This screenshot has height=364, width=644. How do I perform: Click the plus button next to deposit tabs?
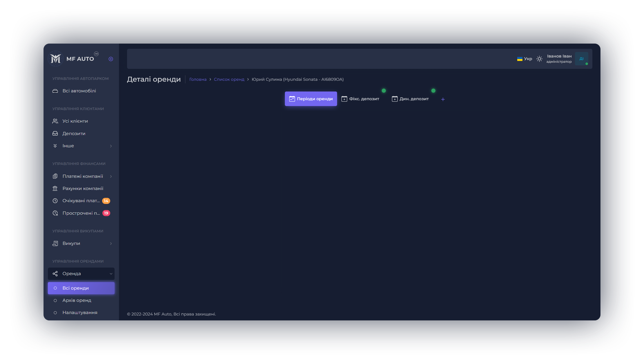[443, 99]
